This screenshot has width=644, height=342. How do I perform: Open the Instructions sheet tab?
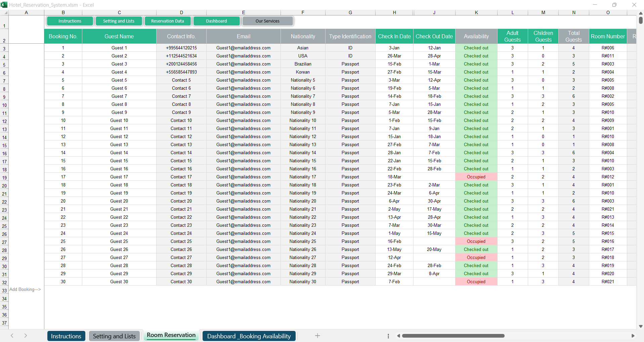[66, 336]
